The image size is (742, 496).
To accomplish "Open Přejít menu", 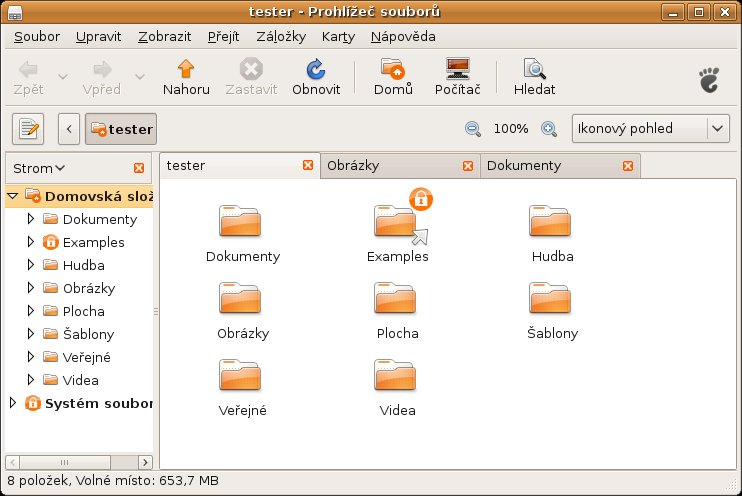I will click(223, 36).
